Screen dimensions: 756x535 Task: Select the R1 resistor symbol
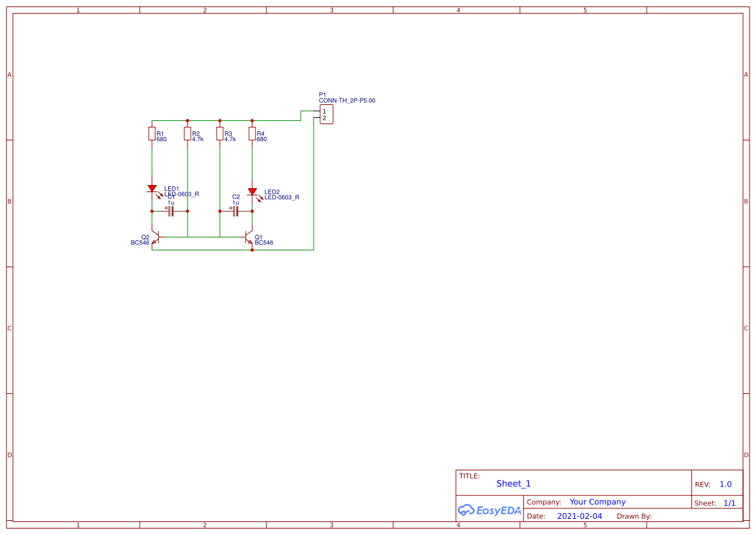click(152, 134)
